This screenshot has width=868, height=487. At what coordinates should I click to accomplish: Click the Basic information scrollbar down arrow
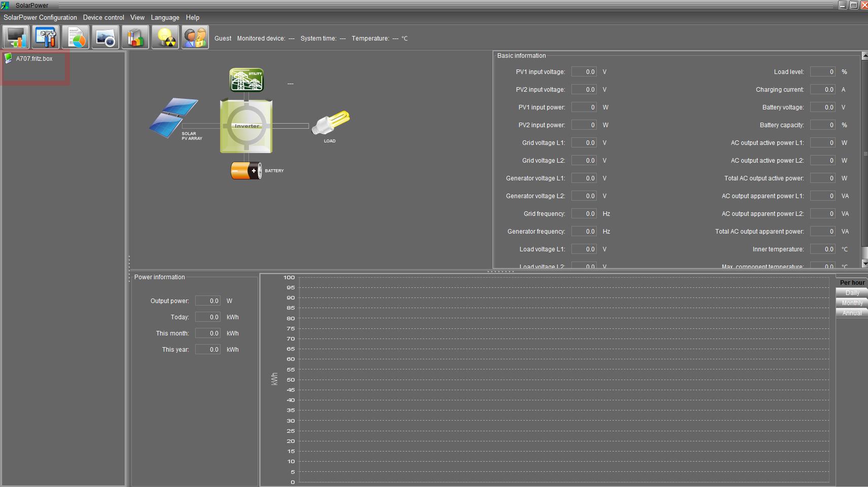(x=864, y=264)
